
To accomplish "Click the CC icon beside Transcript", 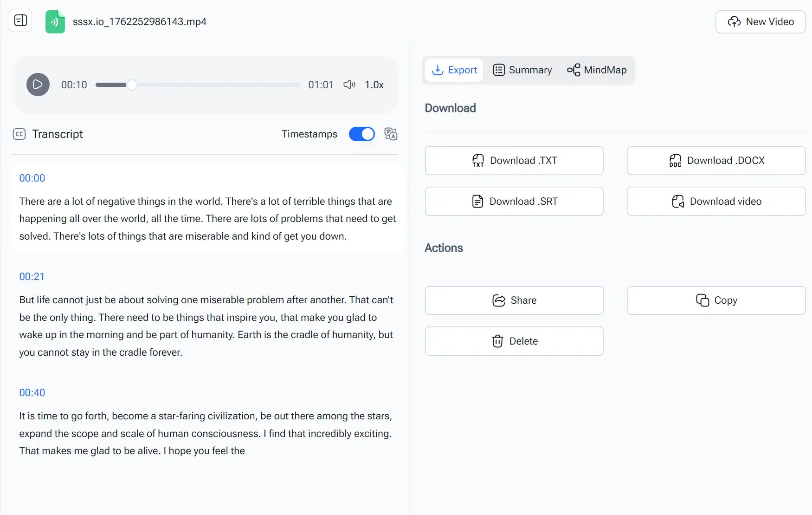I will point(19,134).
